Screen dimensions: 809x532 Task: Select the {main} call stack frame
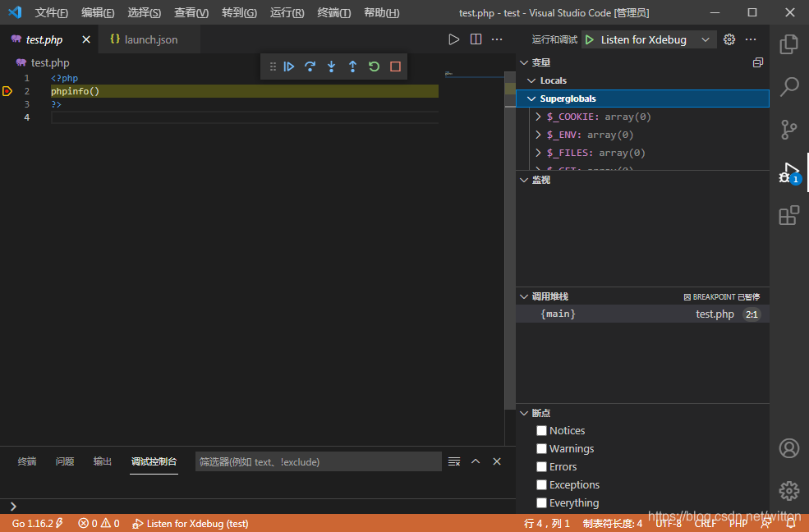tap(558, 313)
